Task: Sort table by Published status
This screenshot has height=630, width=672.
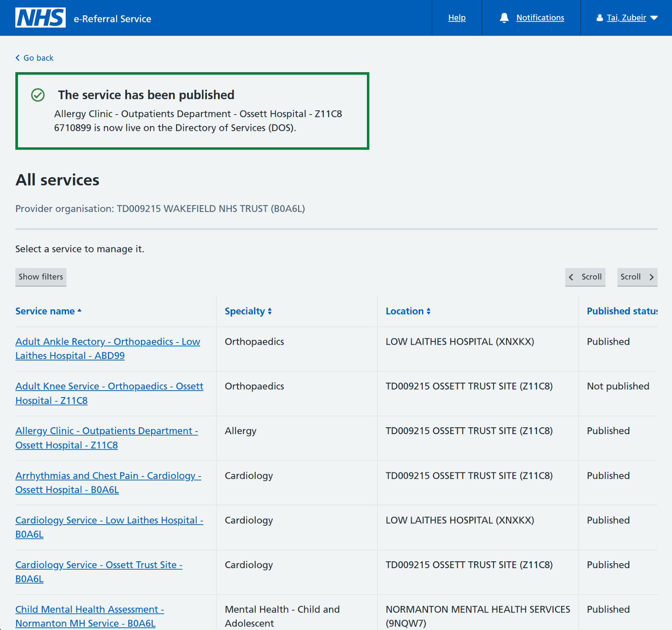Action: point(622,311)
